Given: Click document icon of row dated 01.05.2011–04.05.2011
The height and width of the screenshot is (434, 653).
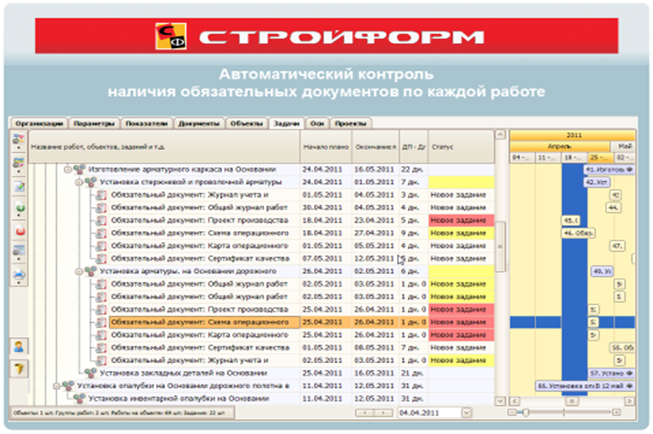Looking at the screenshot, I should click(101, 195).
